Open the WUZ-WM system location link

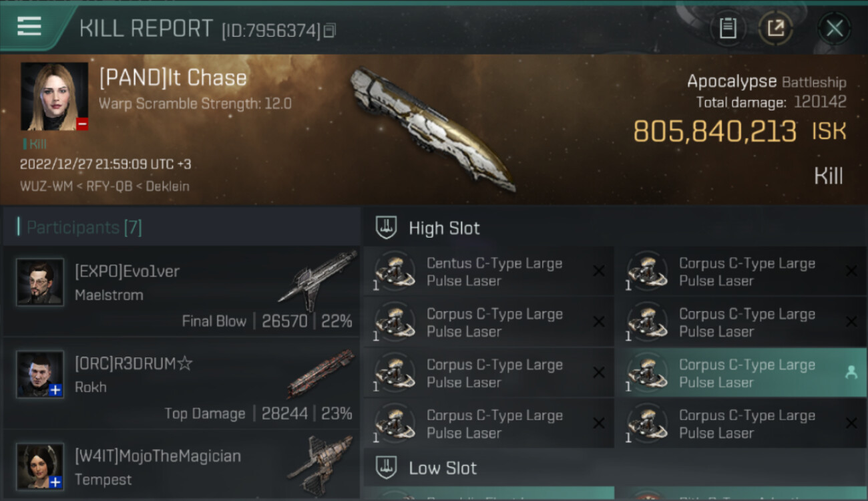(x=45, y=186)
